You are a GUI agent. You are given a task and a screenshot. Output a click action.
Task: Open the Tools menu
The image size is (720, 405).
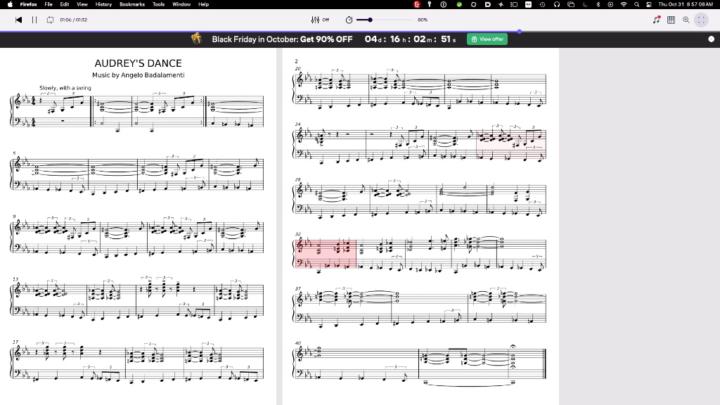(158, 4)
